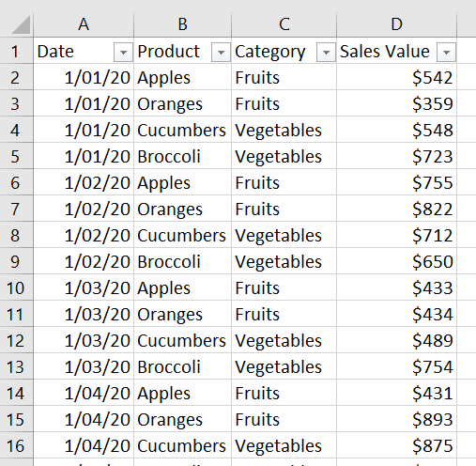Select the Oranges cell in row 11
Image resolution: width=476 pixels, height=466 pixels.
pyautogui.click(x=183, y=314)
